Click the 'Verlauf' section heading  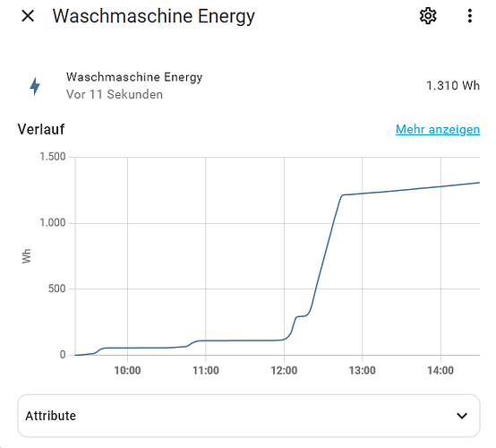tap(41, 129)
